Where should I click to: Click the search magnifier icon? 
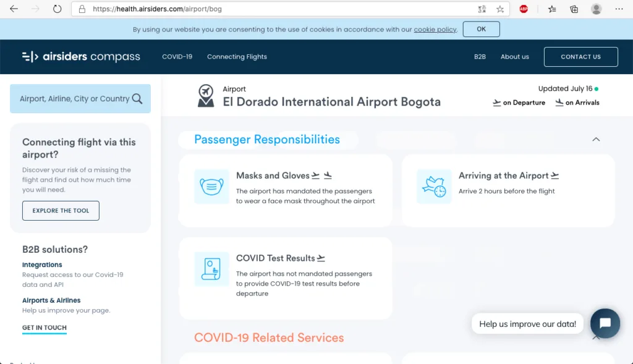pos(137,99)
